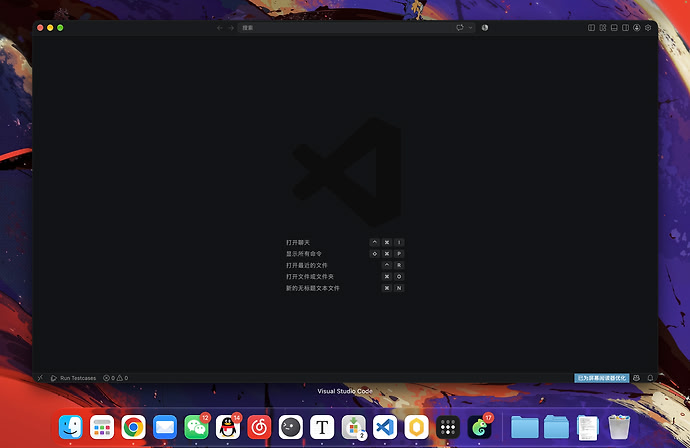Open Copilot chat from the title bar icon
690x448 pixels.
[x=460, y=28]
